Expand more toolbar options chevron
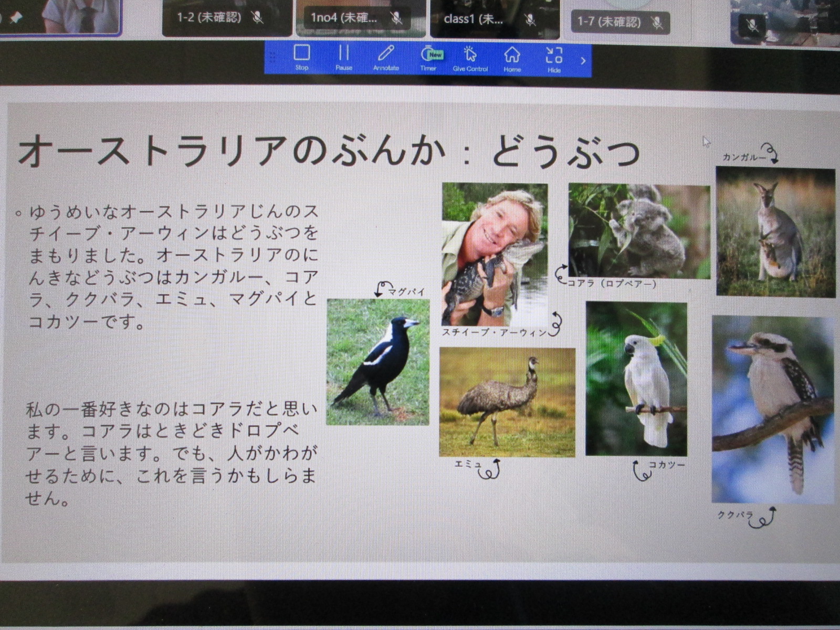The image size is (840, 630). pos(583,60)
